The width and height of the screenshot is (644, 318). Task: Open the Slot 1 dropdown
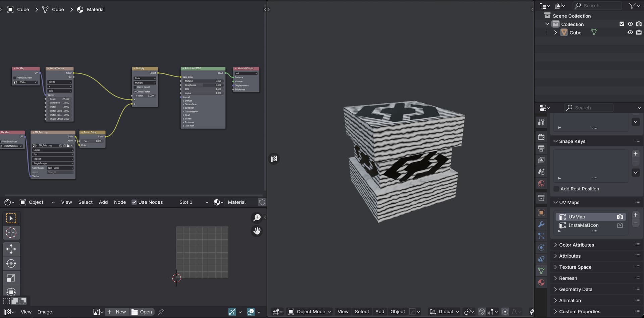click(x=194, y=202)
